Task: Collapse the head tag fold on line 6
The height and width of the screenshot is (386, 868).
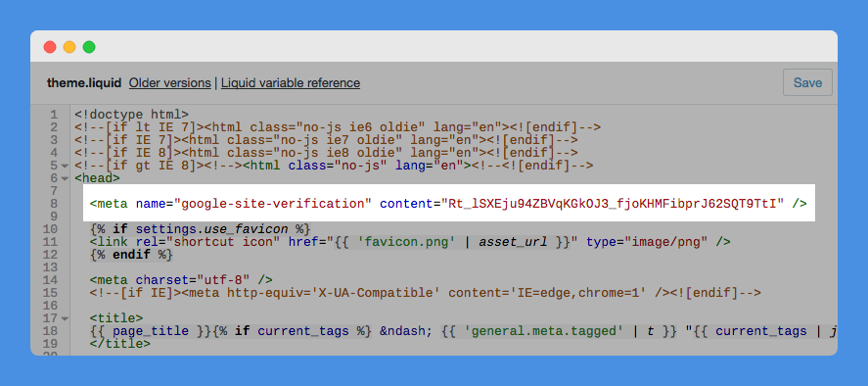Action: click(65, 178)
